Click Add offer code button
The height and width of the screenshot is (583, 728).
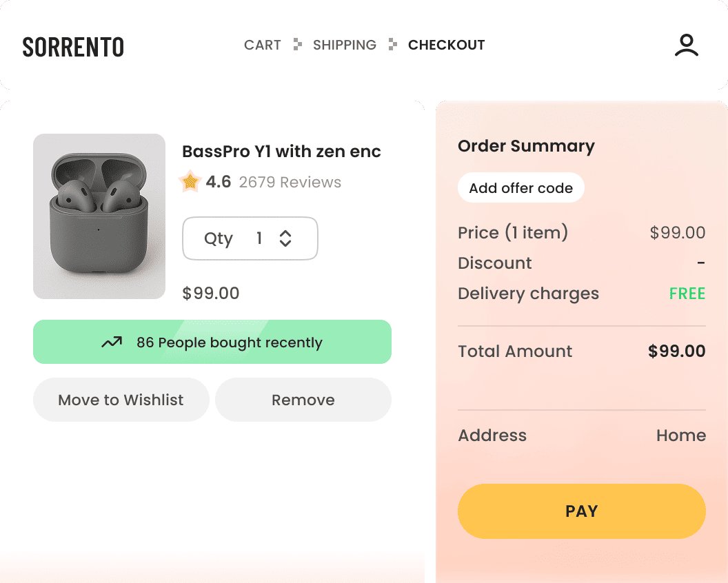pyautogui.click(x=520, y=188)
